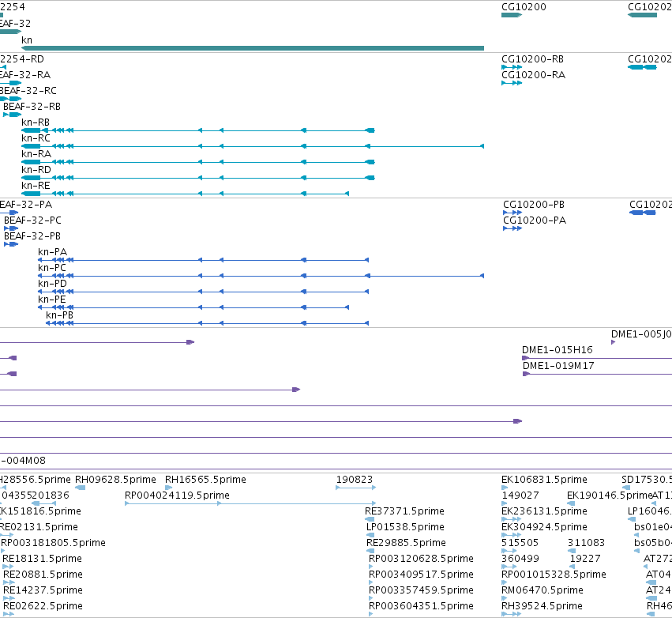Click the 360499 feature label
Viewport: 672px width, 618px height.
click(520, 559)
